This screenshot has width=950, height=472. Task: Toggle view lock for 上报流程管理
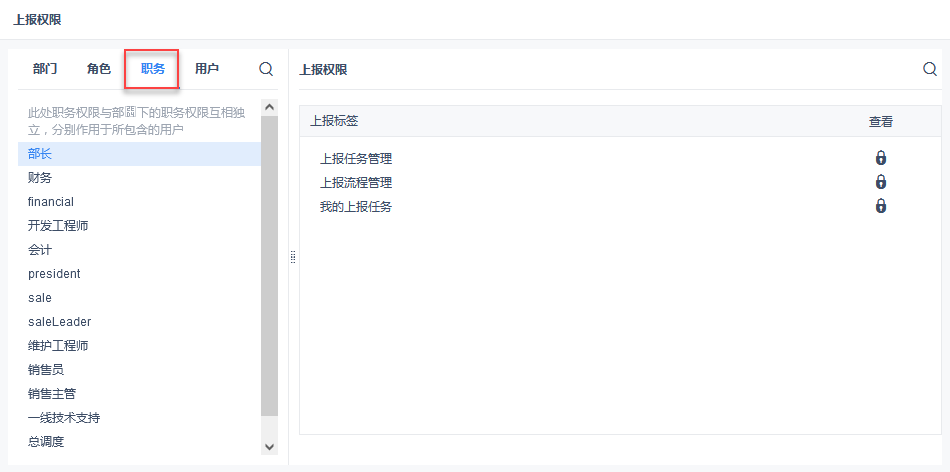(x=881, y=182)
